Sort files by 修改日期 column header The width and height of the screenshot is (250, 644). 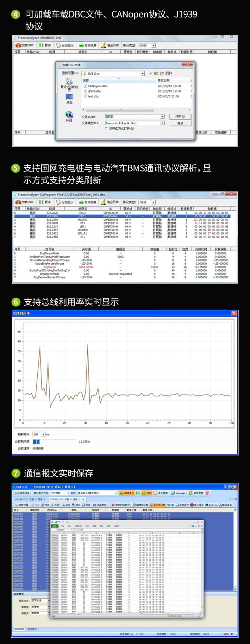[x=173, y=80]
